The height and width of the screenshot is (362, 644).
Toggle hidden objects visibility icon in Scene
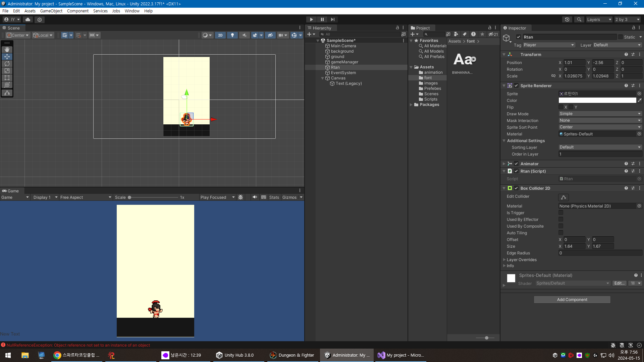(270, 35)
